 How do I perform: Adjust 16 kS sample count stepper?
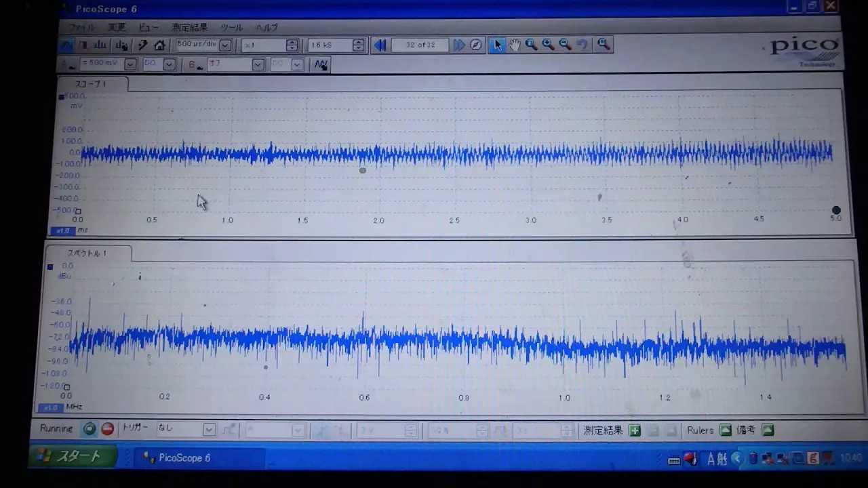pos(358,45)
